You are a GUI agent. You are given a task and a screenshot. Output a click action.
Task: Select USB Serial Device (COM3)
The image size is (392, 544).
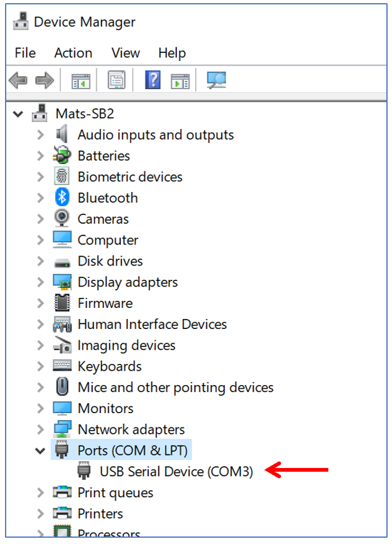[x=176, y=472]
